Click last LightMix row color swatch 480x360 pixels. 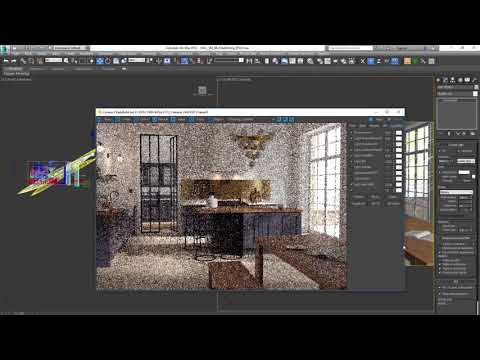[398, 190]
